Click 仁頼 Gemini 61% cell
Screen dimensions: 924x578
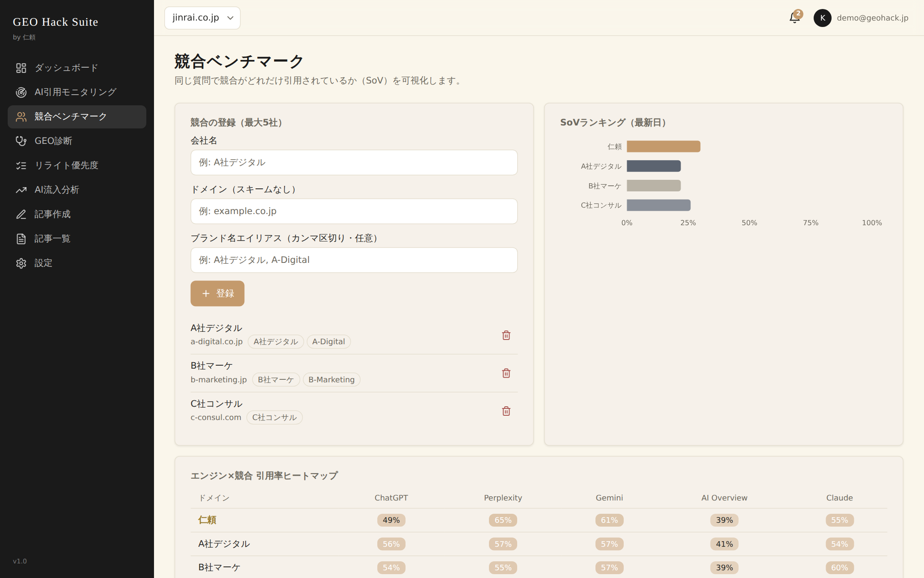pyautogui.click(x=609, y=520)
